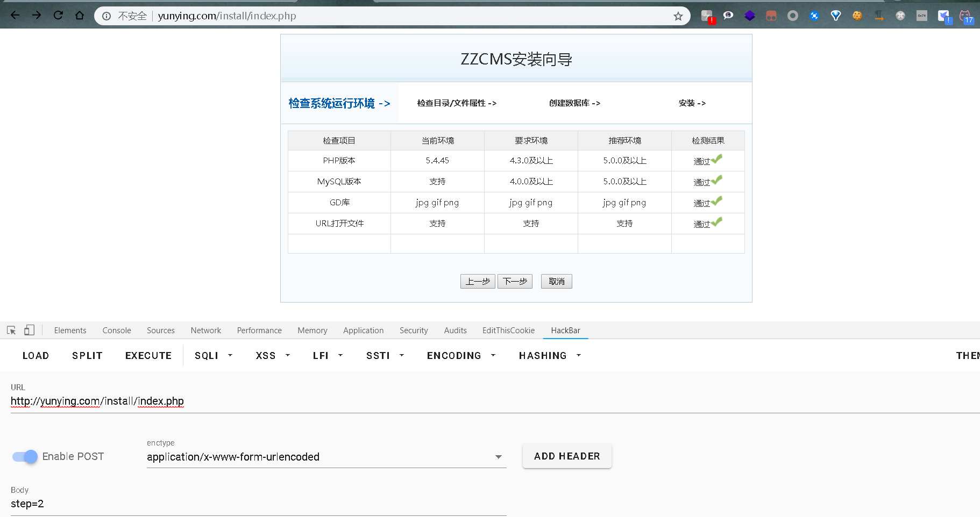Click the 检查系统运行环境 step heading

pyautogui.click(x=339, y=103)
